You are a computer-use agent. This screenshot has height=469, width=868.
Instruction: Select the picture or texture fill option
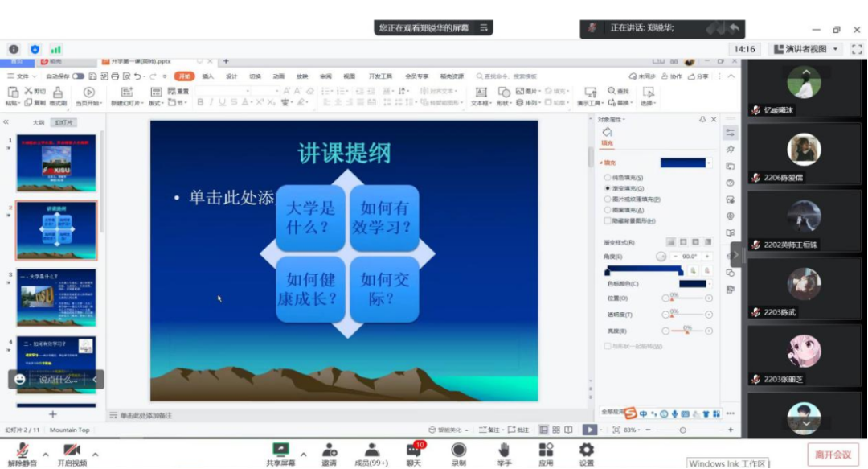click(x=607, y=199)
